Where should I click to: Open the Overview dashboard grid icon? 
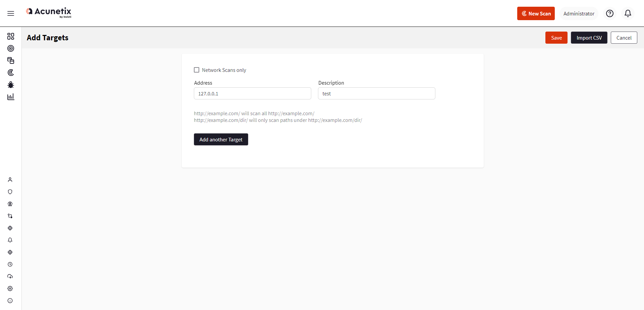pyautogui.click(x=11, y=36)
